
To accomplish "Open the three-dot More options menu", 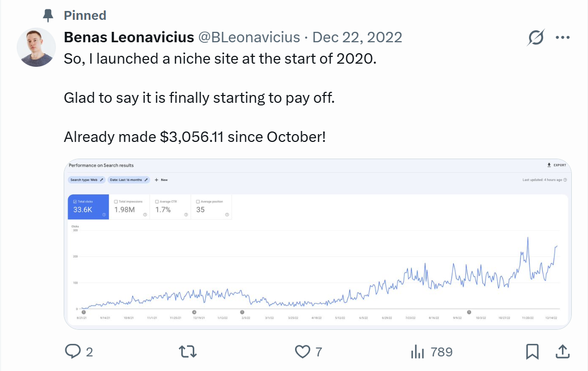I will [x=562, y=38].
